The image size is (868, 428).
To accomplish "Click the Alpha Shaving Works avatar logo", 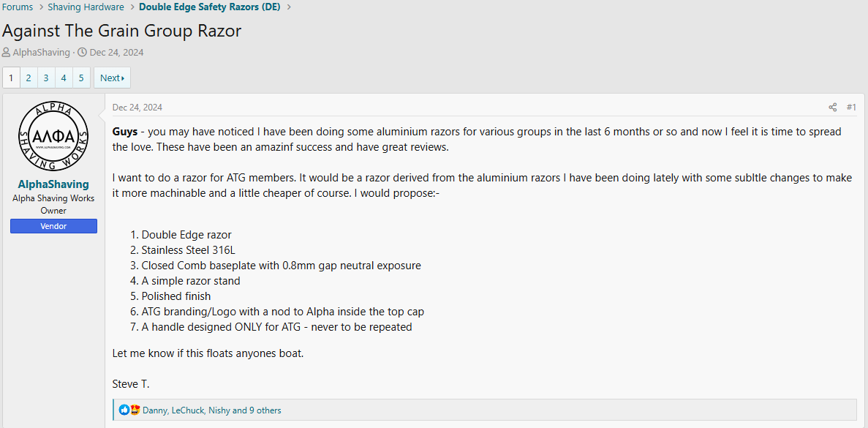I will pyautogui.click(x=53, y=135).
